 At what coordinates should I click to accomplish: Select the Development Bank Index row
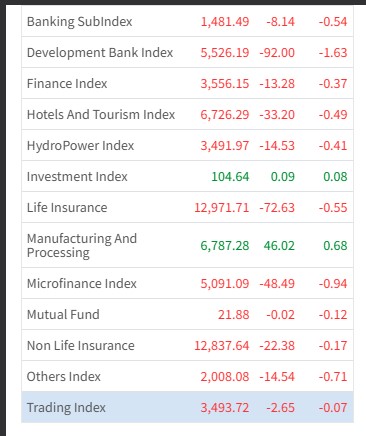tap(187, 52)
